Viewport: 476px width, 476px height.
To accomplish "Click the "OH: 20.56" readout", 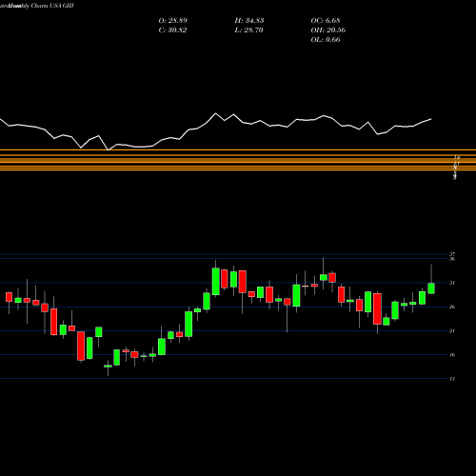I will point(328,30).
